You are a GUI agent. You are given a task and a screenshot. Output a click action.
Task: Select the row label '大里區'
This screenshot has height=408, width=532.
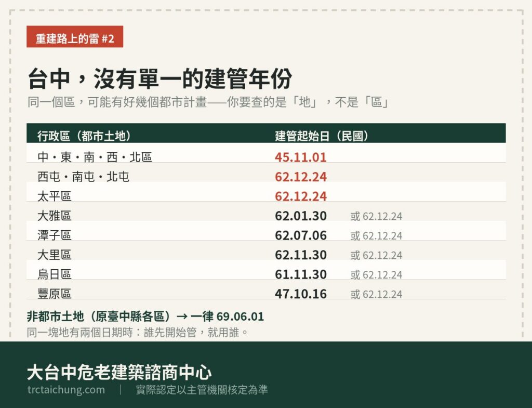[54, 255]
